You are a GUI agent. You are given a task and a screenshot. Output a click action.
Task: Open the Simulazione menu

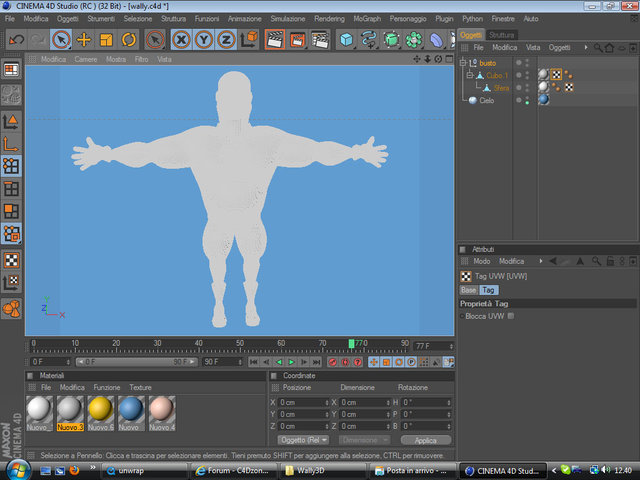click(x=288, y=19)
